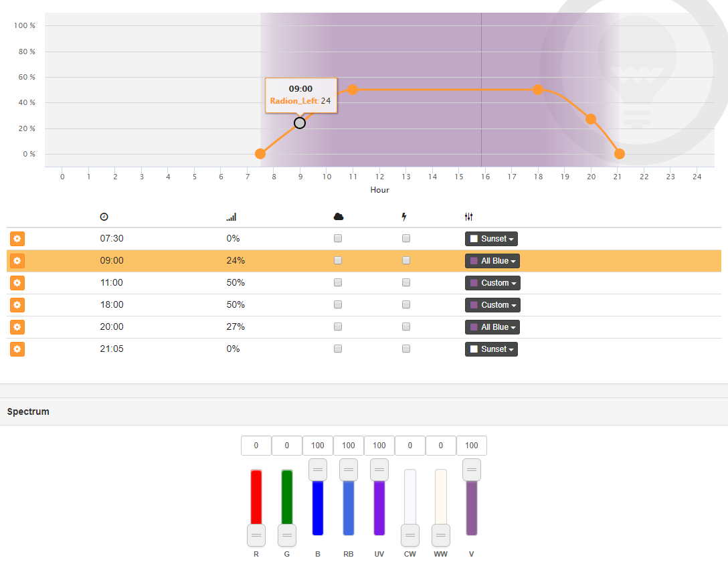Click the 11:00 point on the graph
The height and width of the screenshot is (566, 728).
point(353,90)
